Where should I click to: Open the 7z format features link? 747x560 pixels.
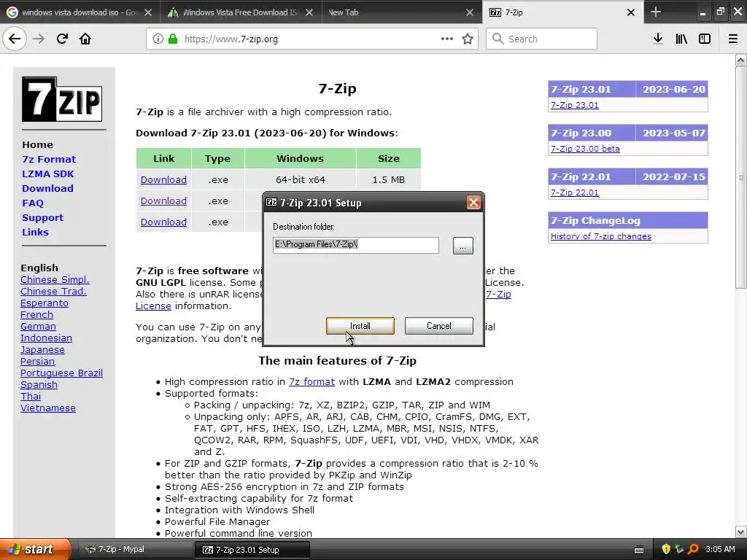311,382
